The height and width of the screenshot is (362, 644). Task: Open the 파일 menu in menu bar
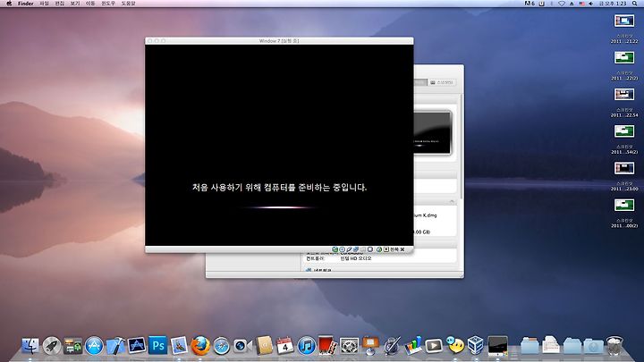click(x=44, y=4)
